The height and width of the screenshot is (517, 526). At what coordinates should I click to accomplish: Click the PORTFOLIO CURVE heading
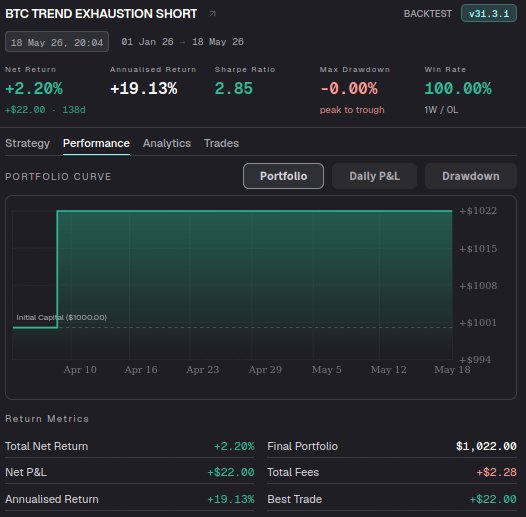[x=58, y=176]
